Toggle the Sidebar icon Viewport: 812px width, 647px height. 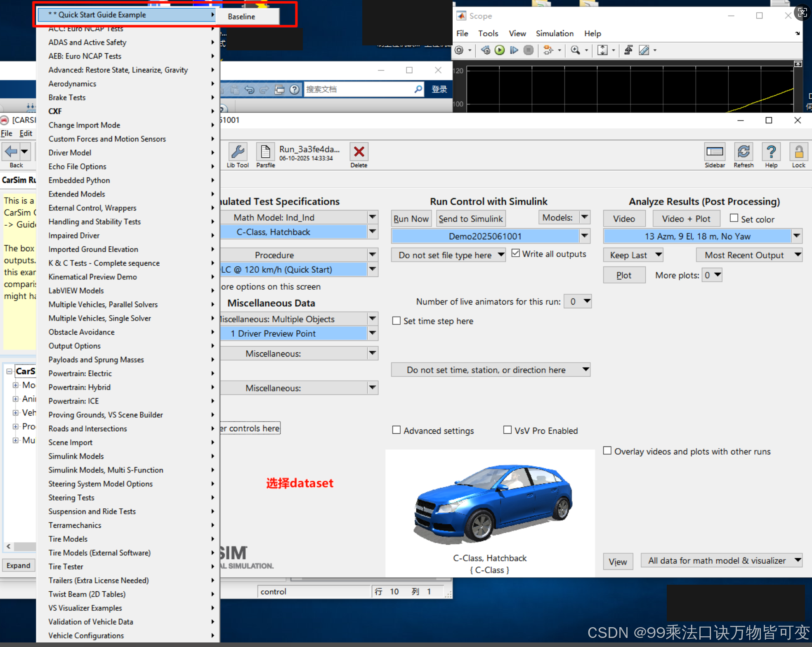point(714,152)
